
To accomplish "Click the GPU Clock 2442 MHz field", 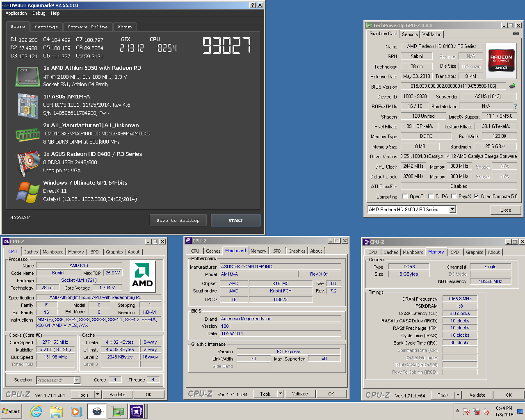I will click(413, 166).
